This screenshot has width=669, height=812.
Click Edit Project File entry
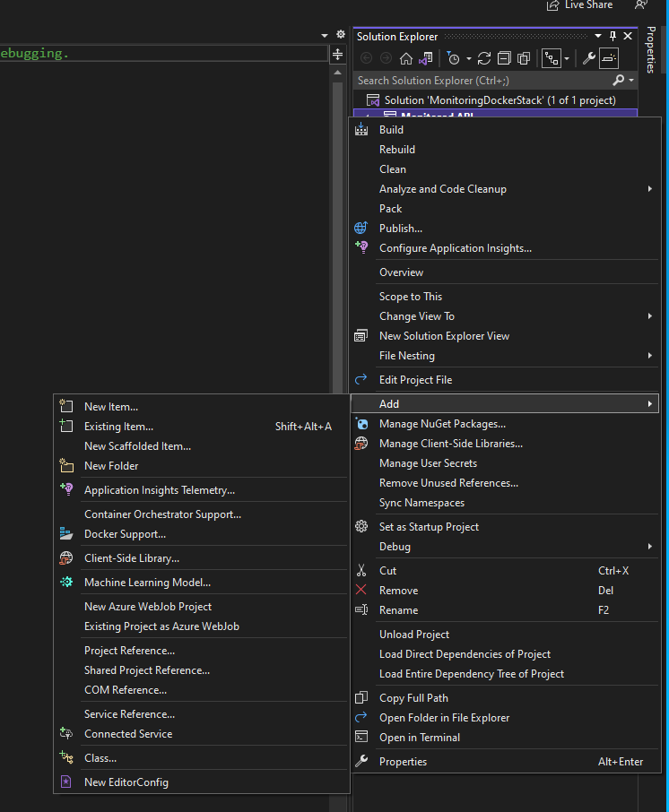(505, 380)
